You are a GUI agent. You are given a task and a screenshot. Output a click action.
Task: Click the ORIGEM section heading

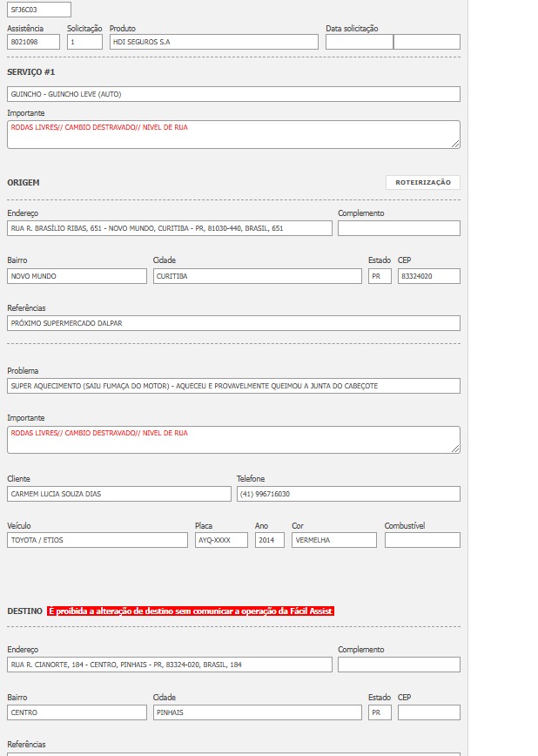24,182
